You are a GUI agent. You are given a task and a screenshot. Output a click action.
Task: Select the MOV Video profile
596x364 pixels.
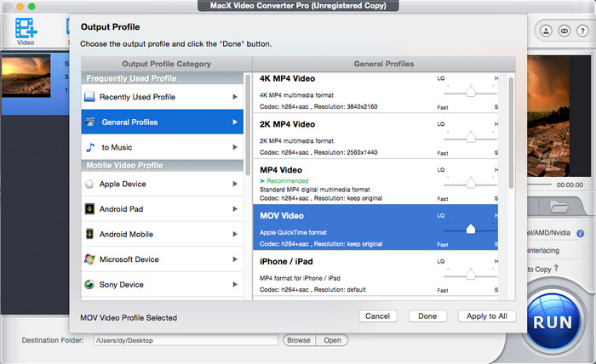coord(375,227)
